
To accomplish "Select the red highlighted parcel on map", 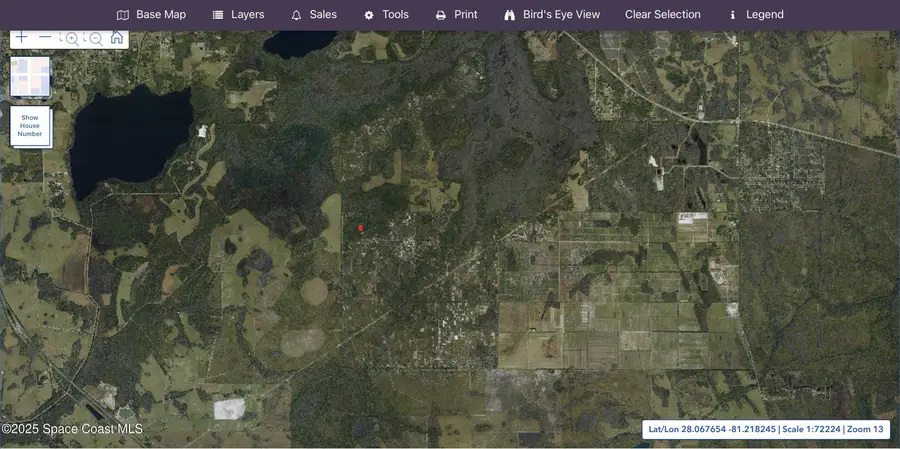I will (360, 228).
